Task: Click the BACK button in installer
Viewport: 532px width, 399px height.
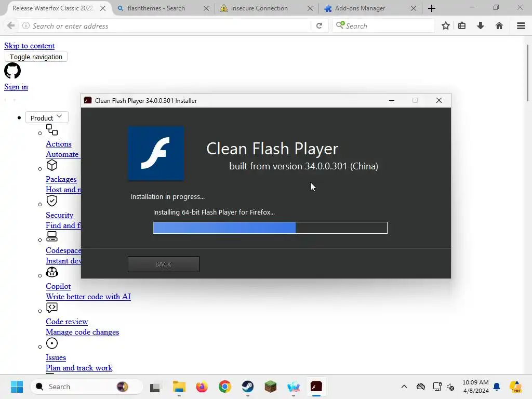Action: (164, 264)
